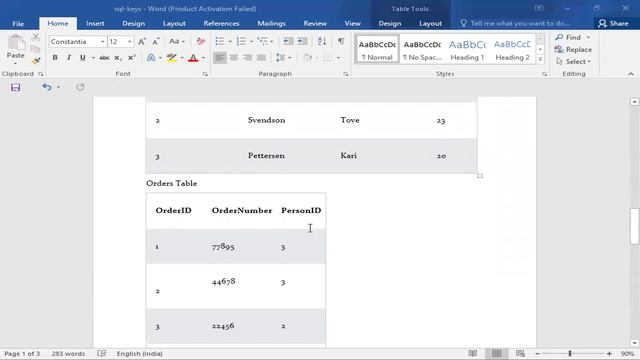Toggle italic formatting
Viewport: 640px width, 360px height.
pos(69,58)
